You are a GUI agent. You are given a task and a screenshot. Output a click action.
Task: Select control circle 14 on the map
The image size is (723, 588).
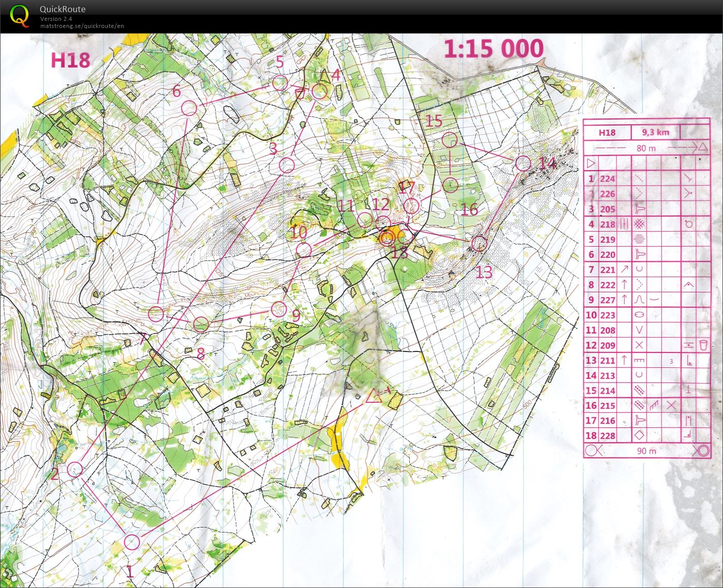523,164
